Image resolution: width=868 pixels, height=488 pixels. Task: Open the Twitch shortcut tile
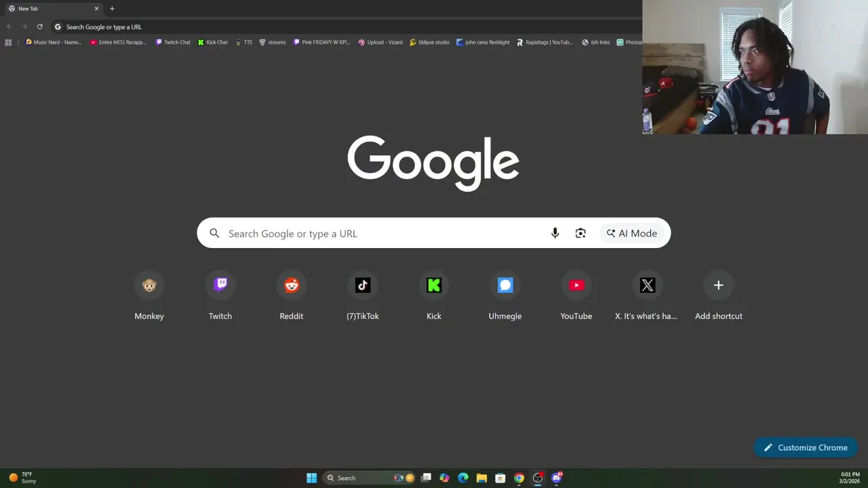click(220, 296)
